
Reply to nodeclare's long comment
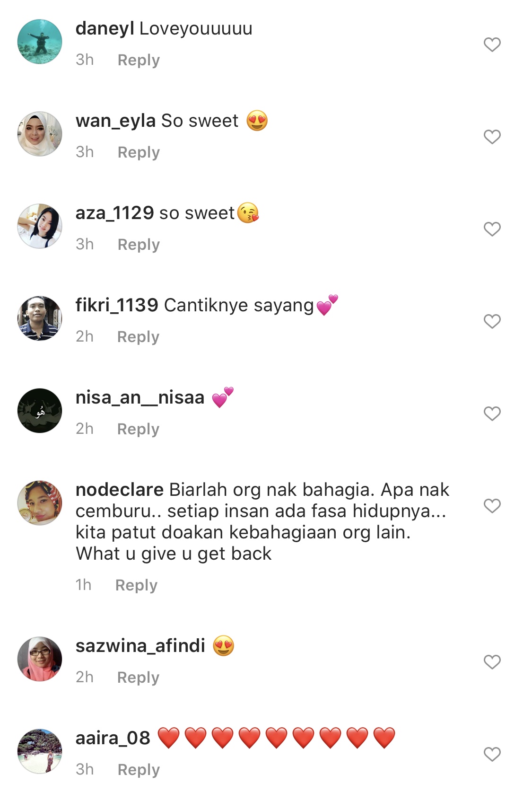coord(136,585)
